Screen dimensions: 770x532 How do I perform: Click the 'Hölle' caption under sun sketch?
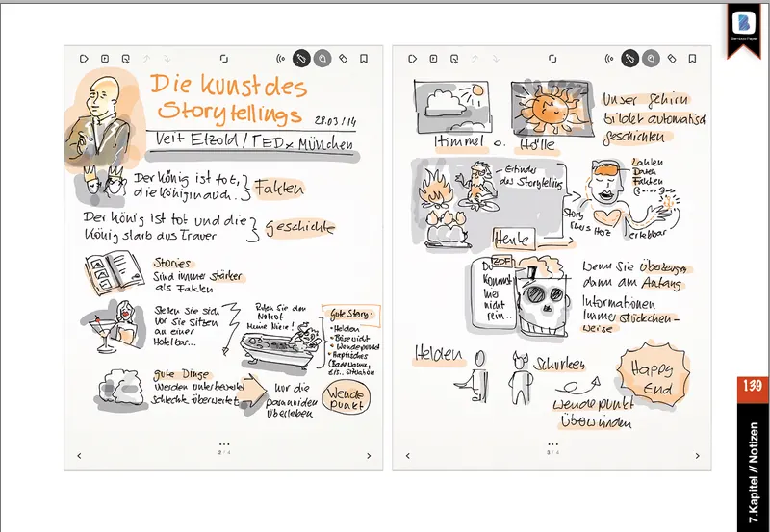click(x=537, y=144)
